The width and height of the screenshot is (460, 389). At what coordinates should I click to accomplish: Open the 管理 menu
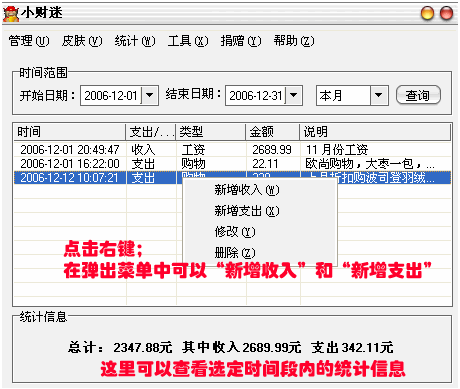click(x=29, y=41)
